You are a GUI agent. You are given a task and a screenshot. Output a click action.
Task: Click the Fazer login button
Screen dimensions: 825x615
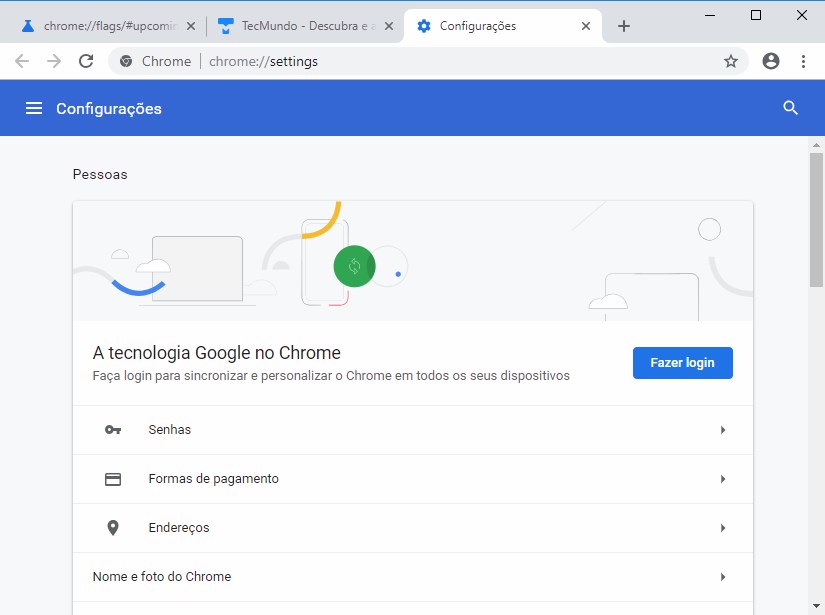tap(682, 362)
